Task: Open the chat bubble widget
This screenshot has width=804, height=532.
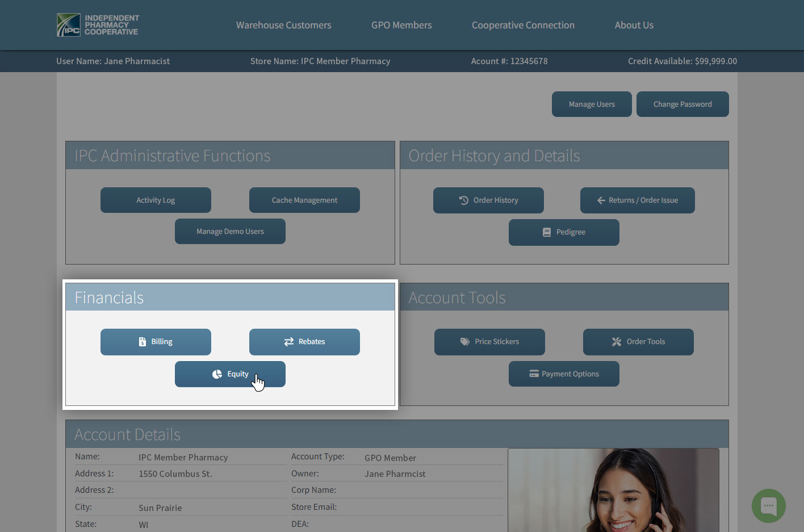Action: [768, 505]
